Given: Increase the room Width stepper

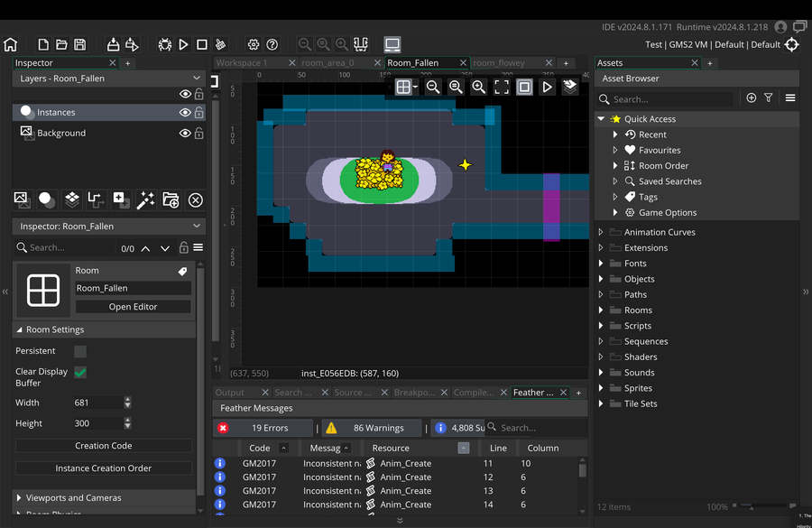Looking at the screenshot, I should pos(127,400).
